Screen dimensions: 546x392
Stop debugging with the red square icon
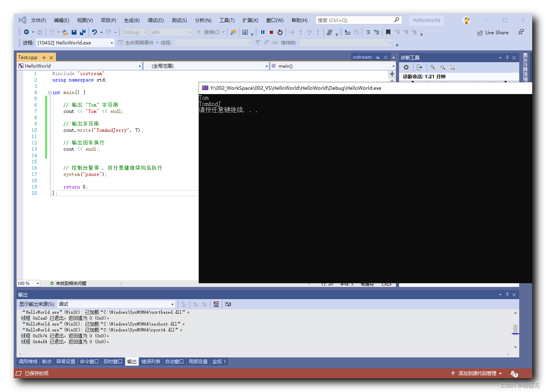pos(271,32)
